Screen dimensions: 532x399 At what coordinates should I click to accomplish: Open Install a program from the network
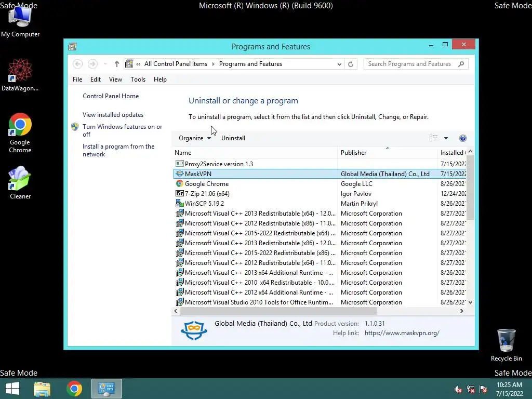(118, 150)
